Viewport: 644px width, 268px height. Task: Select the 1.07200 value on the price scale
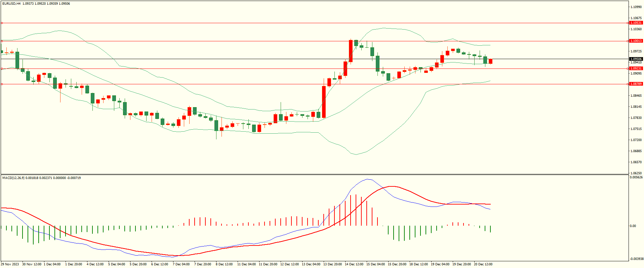click(x=636, y=140)
